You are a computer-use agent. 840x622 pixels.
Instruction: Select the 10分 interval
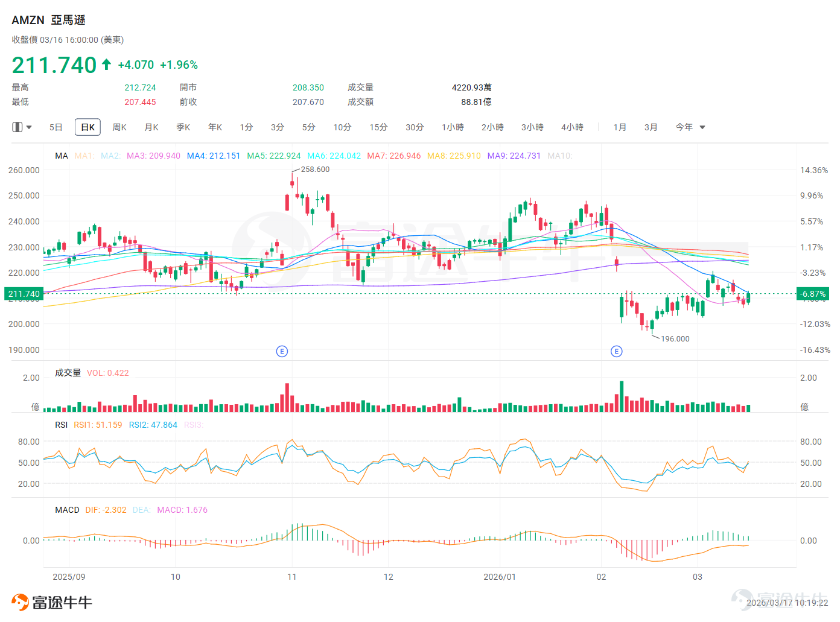pos(343,127)
